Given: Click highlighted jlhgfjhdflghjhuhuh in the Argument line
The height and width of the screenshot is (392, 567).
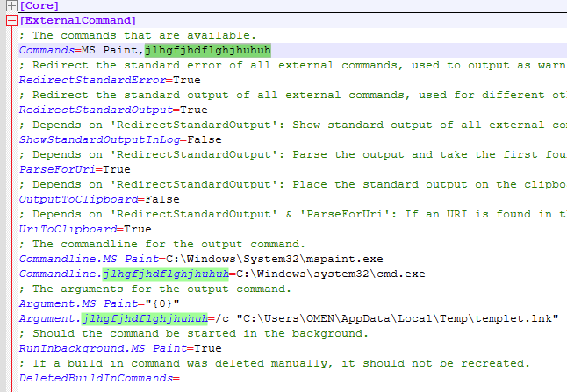Looking at the screenshot, I should coord(146,318).
